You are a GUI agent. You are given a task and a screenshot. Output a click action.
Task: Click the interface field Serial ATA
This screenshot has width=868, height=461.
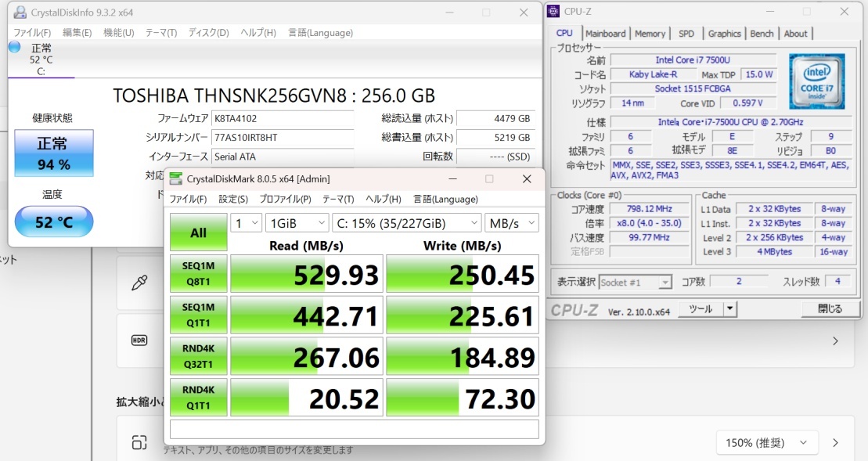283,157
